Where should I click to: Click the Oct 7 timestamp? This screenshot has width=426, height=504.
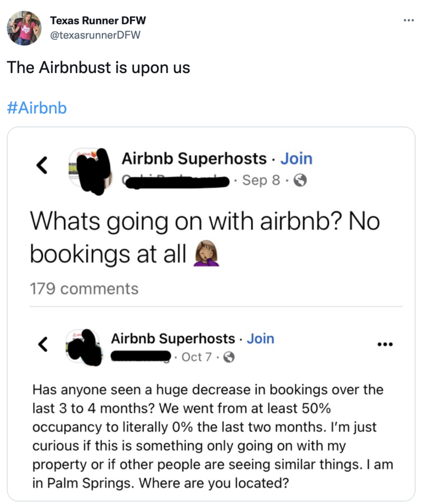(199, 357)
